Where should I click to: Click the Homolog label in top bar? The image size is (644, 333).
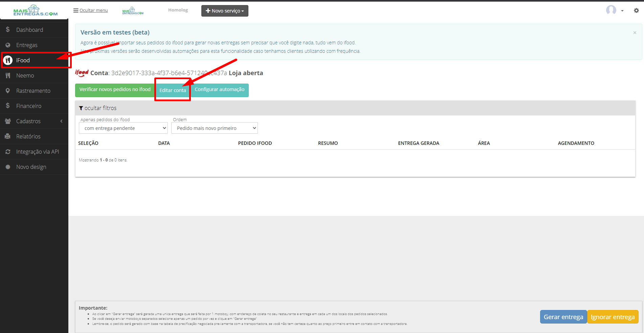[x=178, y=10]
